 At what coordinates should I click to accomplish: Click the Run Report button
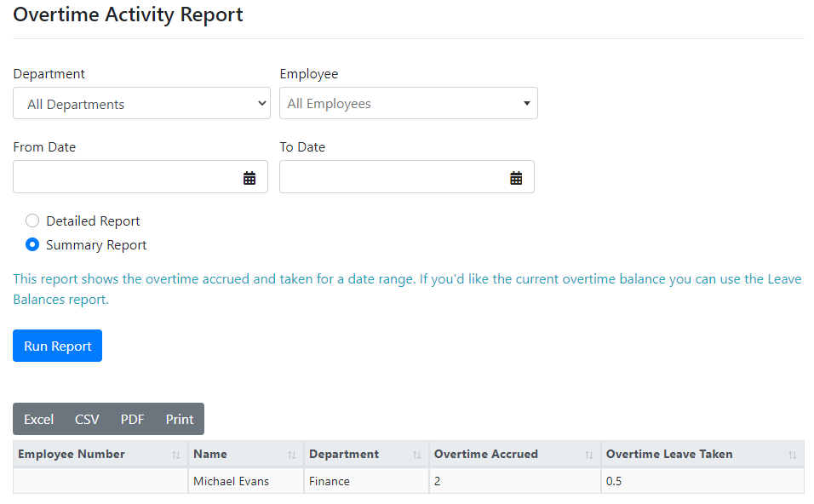click(x=57, y=346)
